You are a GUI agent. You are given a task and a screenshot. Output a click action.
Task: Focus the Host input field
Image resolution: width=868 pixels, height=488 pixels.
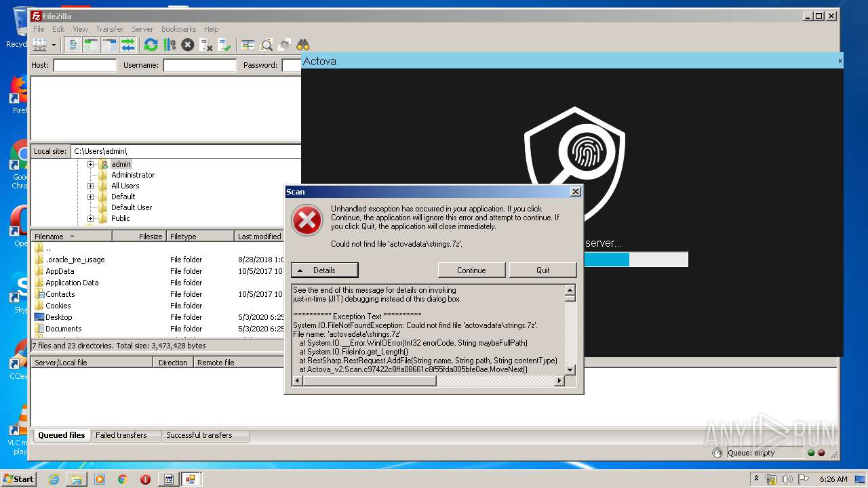coord(85,65)
